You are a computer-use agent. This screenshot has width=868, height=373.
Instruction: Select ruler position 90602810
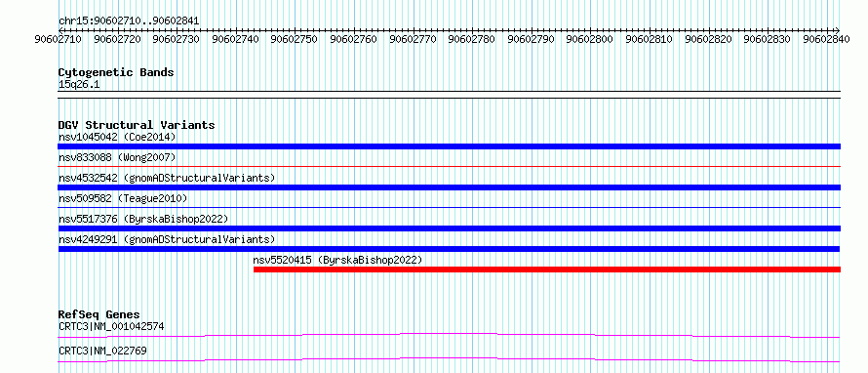650,39
